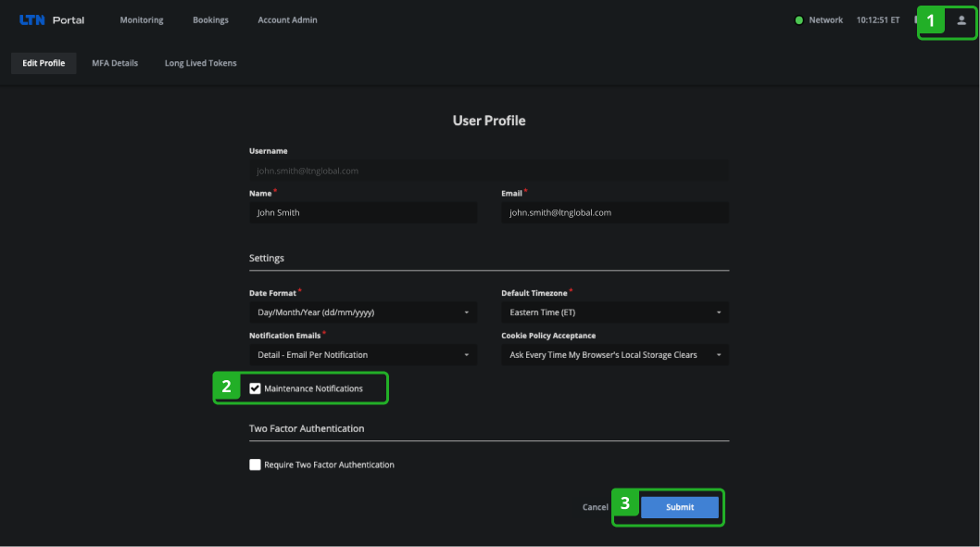This screenshot has width=980, height=547.
Task: Enable Require Two Factor Authentication checkbox
Action: pos(255,464)
